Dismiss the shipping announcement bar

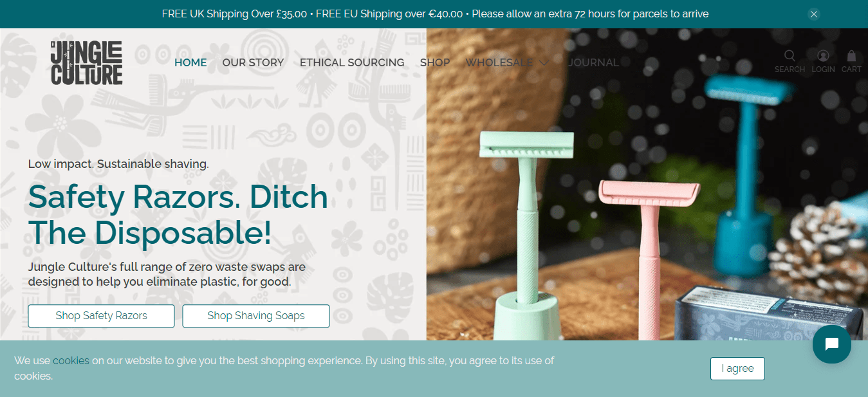[x=814, y=14]
